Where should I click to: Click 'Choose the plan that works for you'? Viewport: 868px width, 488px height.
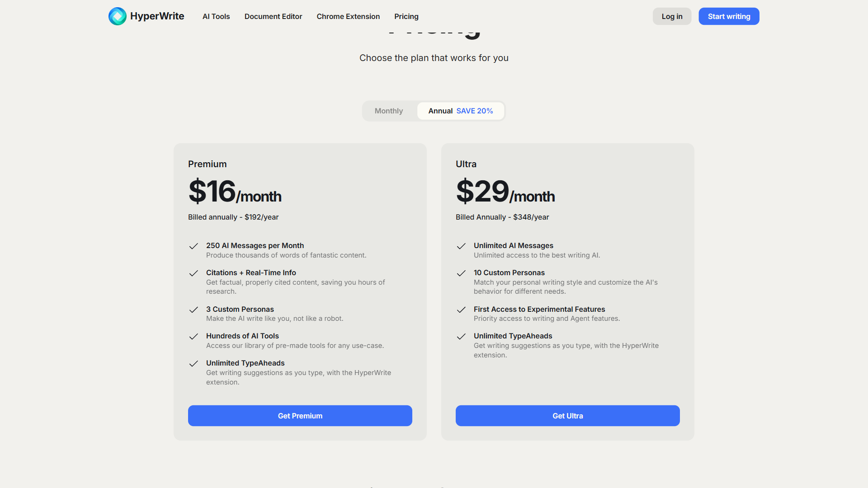pyautogui.click(x=434, y=58)
